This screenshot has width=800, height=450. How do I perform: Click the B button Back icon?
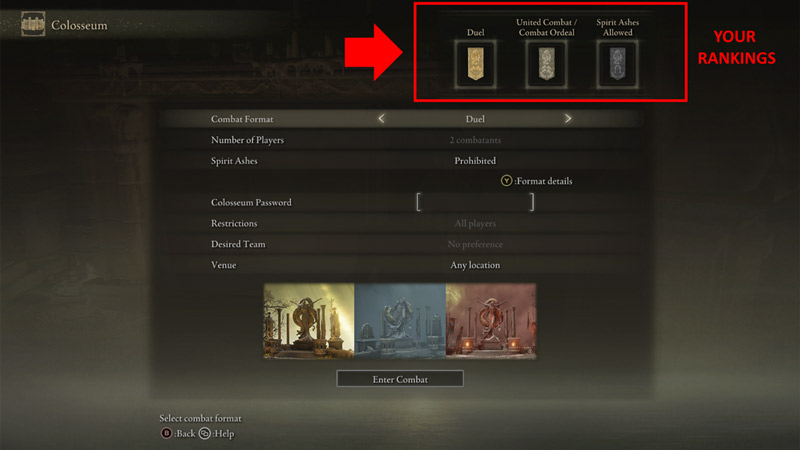coord(166,433)
